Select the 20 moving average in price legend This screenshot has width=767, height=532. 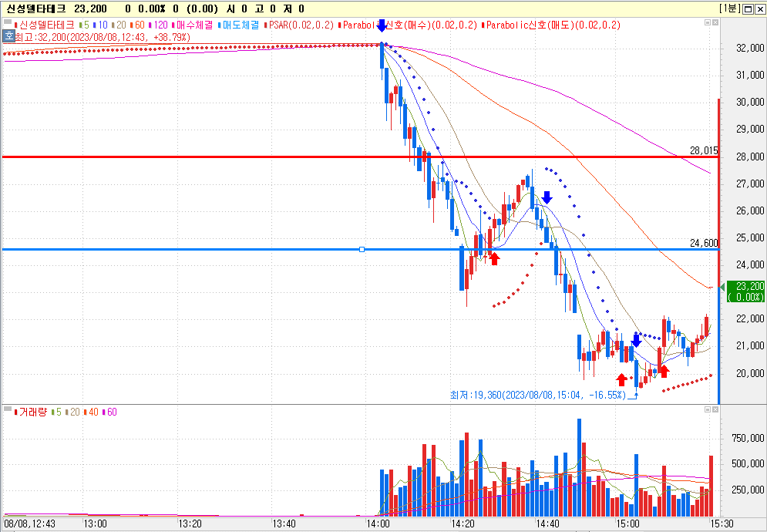click(x=119, y=25)
